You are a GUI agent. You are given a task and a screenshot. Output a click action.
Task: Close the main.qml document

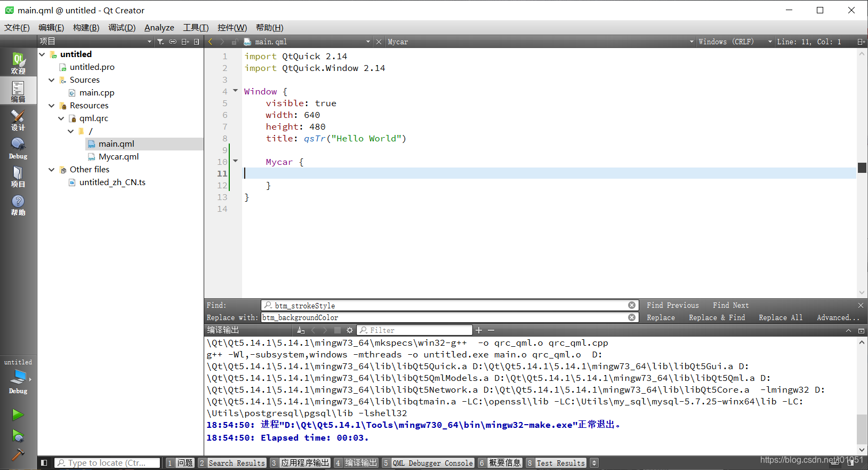coord(379,42)
